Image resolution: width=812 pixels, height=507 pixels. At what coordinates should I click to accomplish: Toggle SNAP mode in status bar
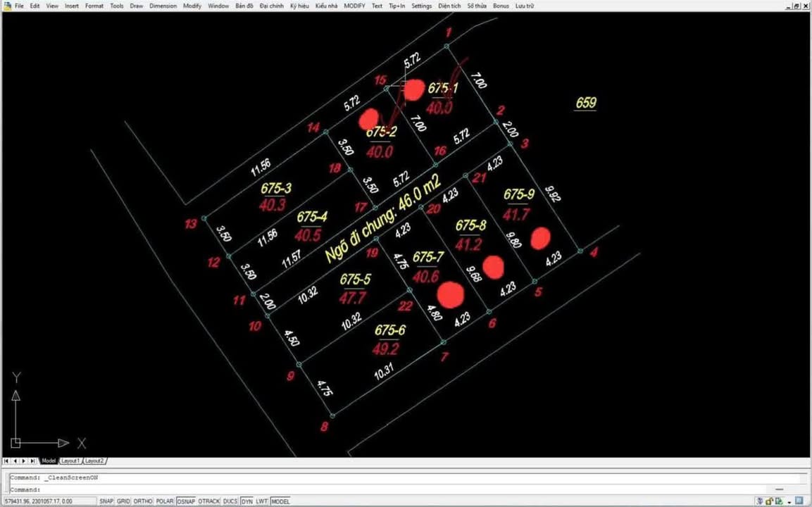point(106,501)
